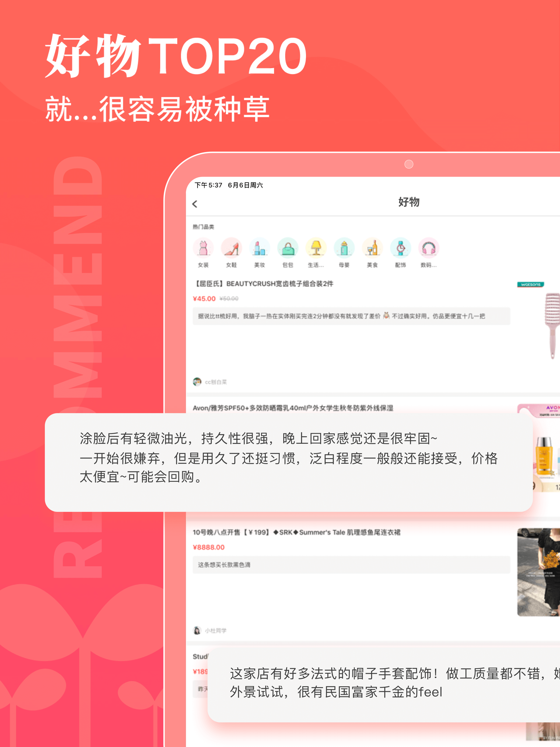Image resolution: width=560 pixels, height=747 pixels.
Task: Open the comb review comment box
Action: pyautogui.click(x=351, y=316)
